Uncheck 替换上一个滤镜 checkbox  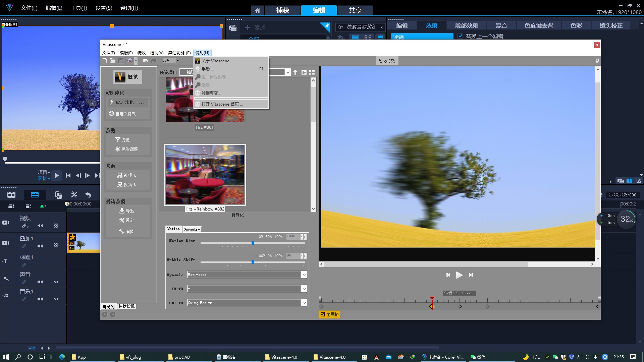pos(460,36)
